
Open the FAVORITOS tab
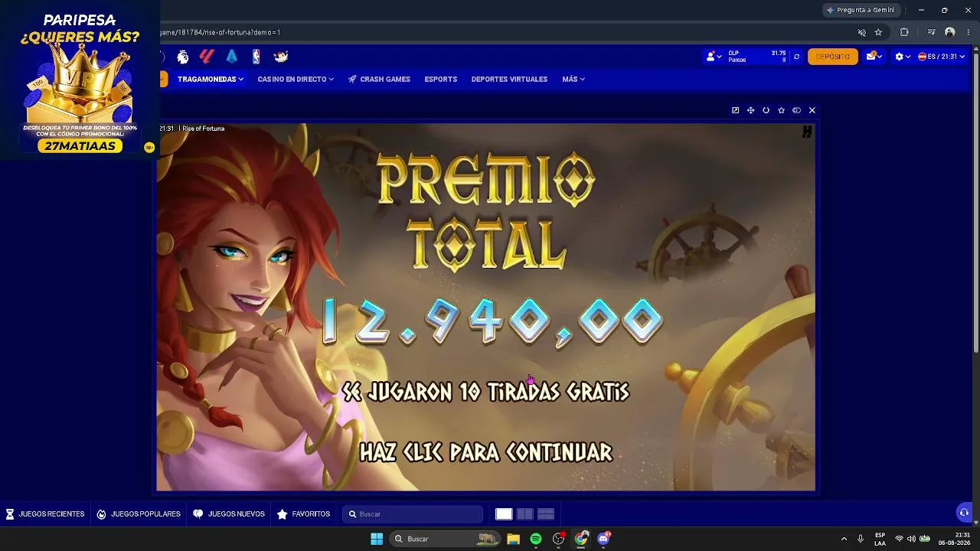(x=304, y=514)
